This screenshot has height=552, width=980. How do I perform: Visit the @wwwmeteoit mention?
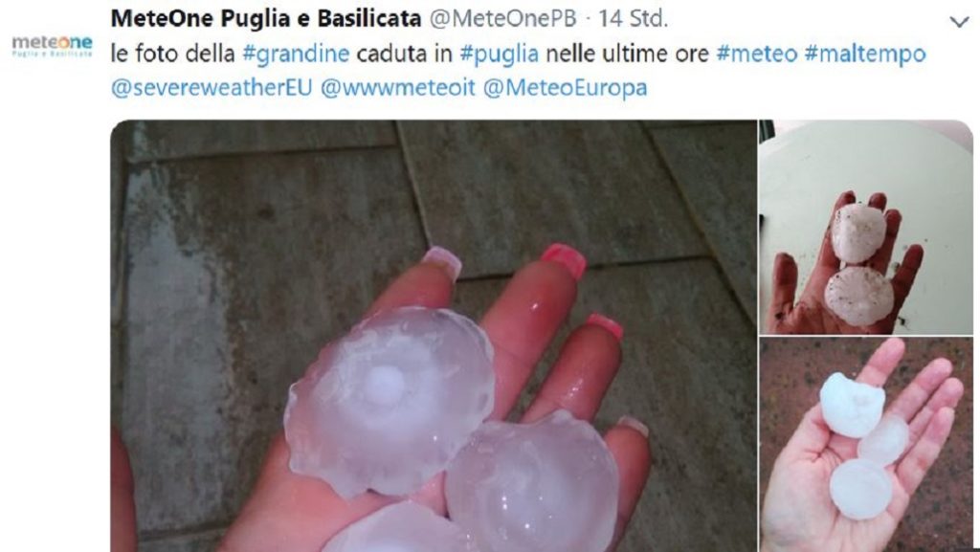[397, 87]
